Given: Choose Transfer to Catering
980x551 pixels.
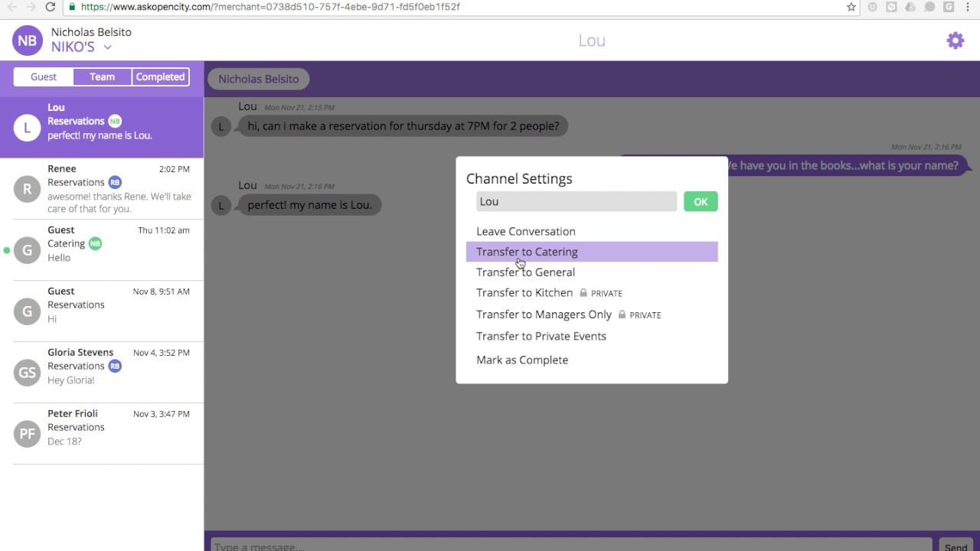Looking at the screenshot, I should 592,252.
